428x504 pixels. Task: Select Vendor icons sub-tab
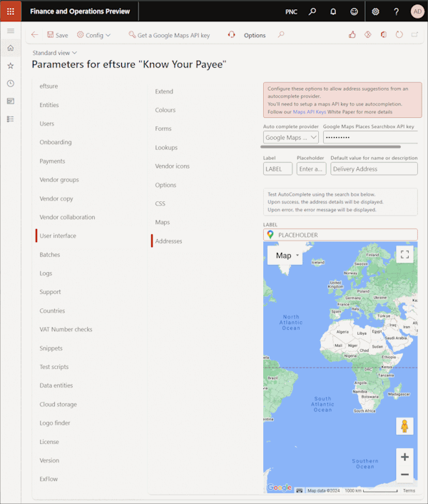[x=173, y=166]
